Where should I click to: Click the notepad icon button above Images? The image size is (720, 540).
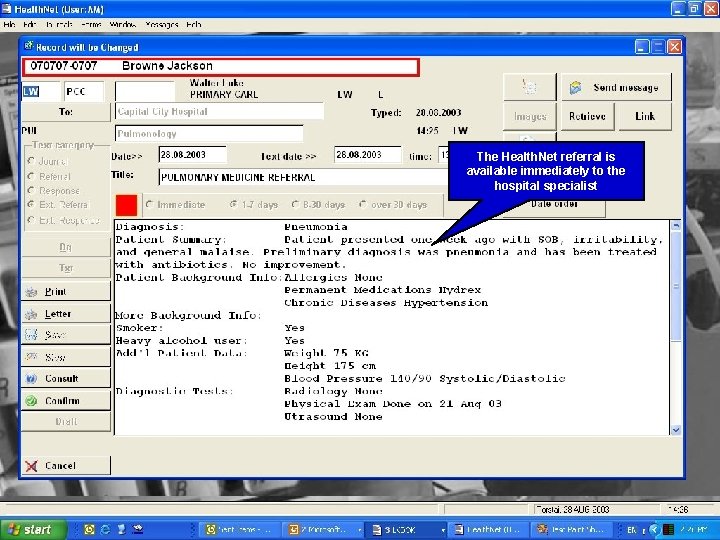(530, 87)
